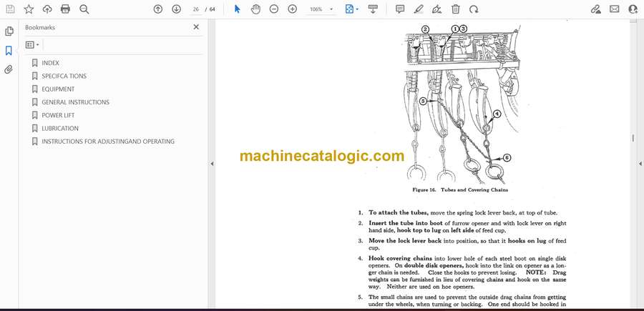This screenshot has height=311, width=644.
Task: Open the LUBRICATION bookmark
Action: point(60,129)
